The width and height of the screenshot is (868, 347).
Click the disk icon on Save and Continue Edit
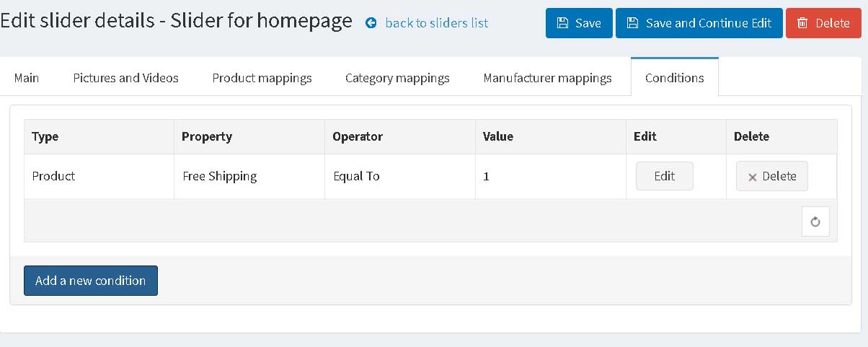(633, 23)
